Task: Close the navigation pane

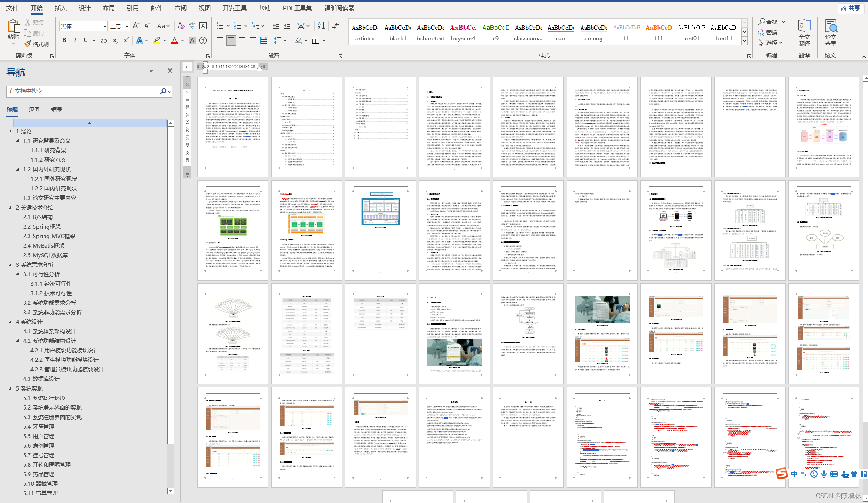Action: pos(170,71)
